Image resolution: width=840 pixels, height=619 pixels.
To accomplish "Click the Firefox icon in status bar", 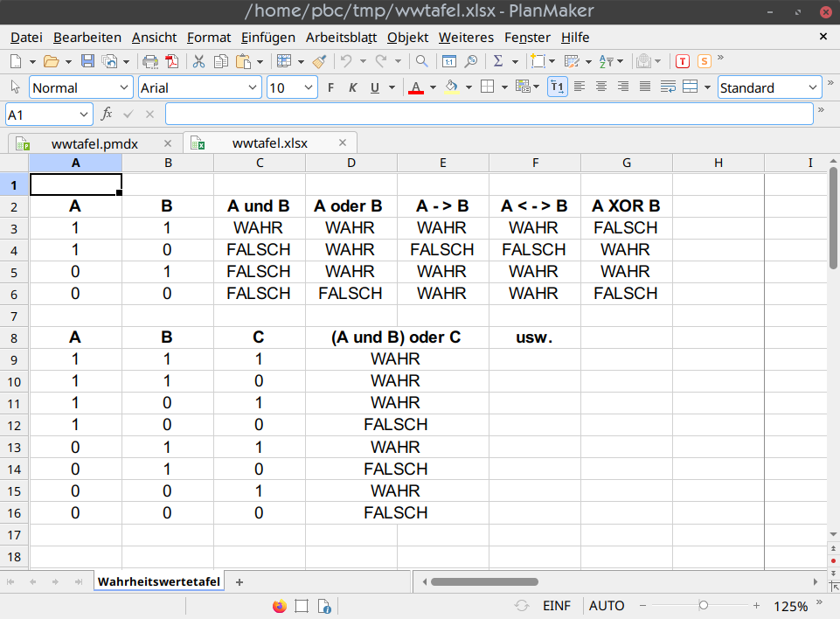I will 280,606.
